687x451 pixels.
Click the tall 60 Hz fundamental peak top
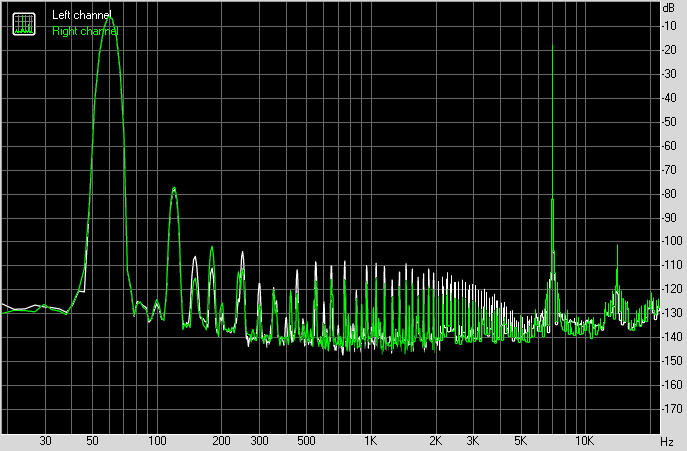[110, 18]
